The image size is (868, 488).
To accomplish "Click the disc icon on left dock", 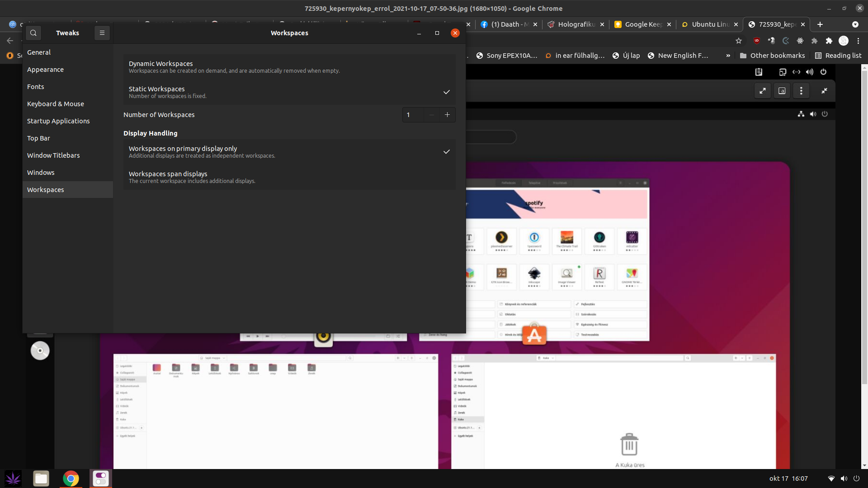I will pyautogui.click(x=40, y=351).
